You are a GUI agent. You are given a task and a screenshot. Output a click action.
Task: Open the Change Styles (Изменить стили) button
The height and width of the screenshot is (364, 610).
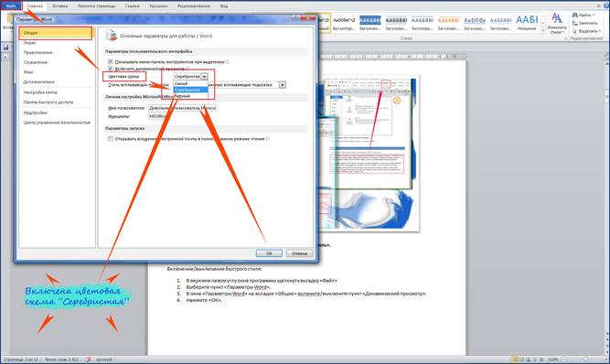pos(557,23)
